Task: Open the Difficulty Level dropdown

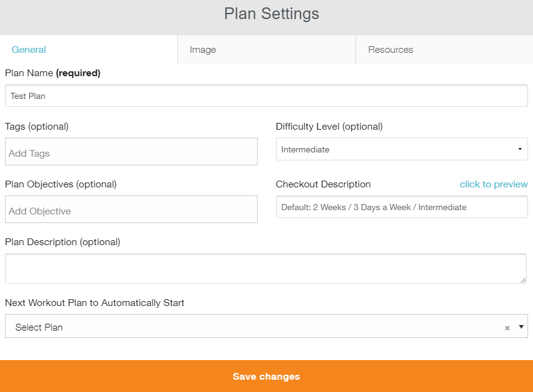Action: coord(401,149)
